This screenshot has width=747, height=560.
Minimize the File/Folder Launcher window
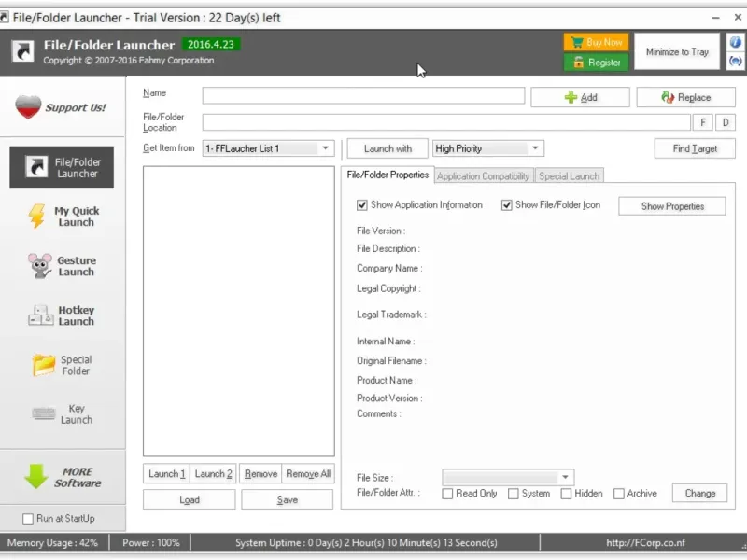point(715,18)
